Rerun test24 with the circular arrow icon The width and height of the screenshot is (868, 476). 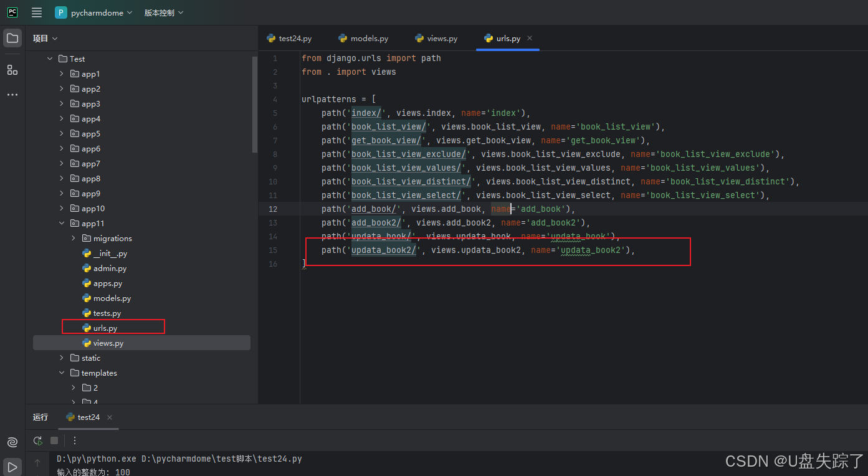(x=37, y=440)
